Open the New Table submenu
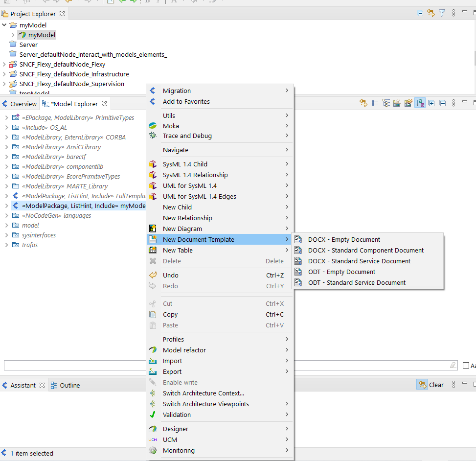 click(220, 250)
